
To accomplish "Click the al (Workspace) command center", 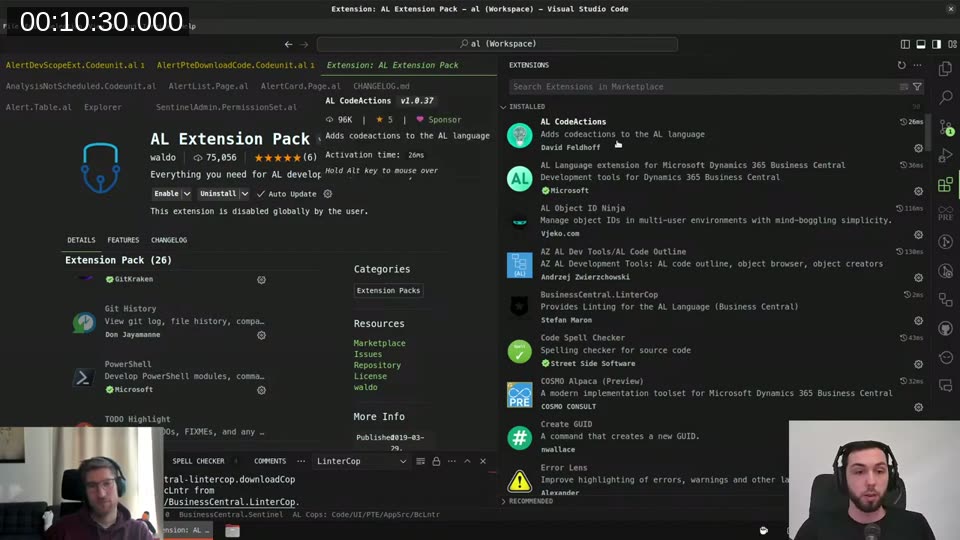I will 497,44.
